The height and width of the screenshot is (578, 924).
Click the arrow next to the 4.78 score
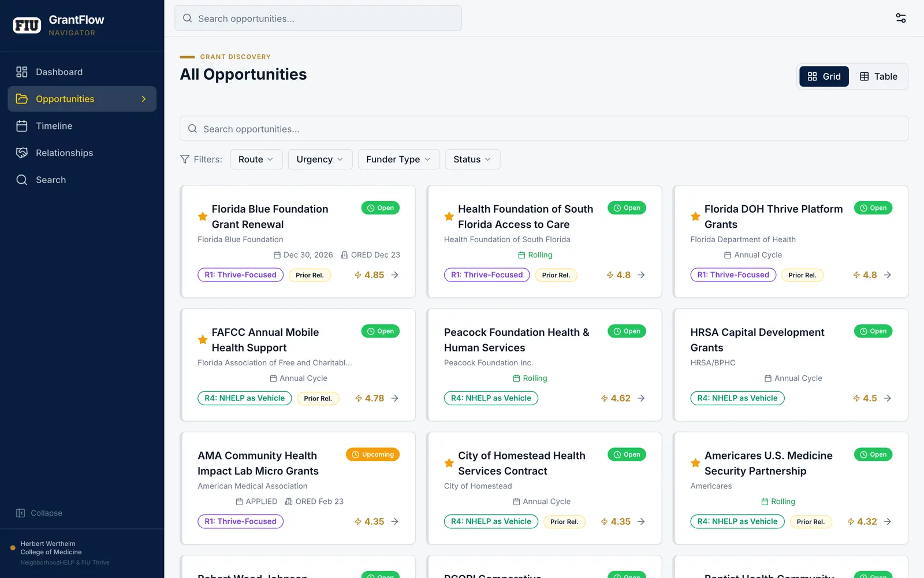(x=395, y=398)
